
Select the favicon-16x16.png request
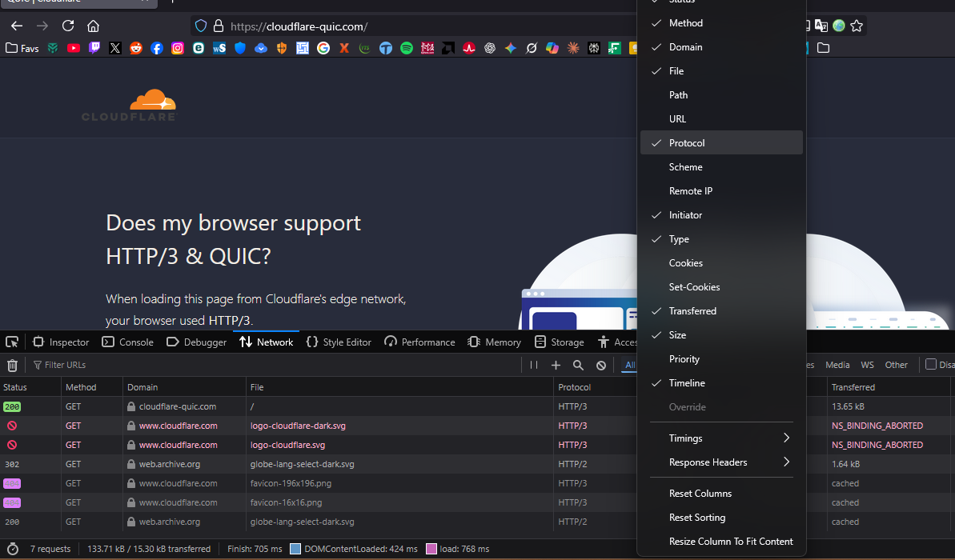[477, 502]
